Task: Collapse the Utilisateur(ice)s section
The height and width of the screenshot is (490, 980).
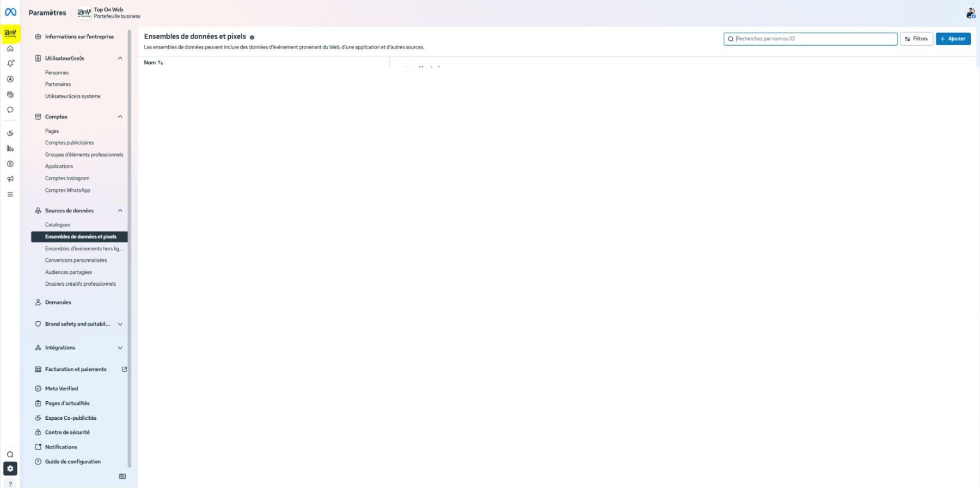Action: click(120, 58)
